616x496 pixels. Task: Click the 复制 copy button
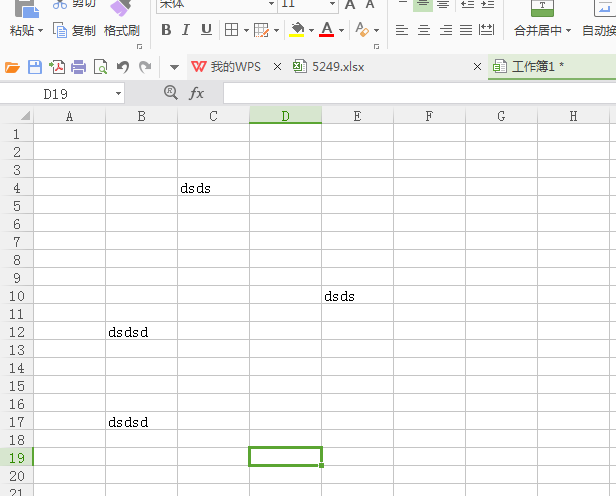(x=75, y=30)
